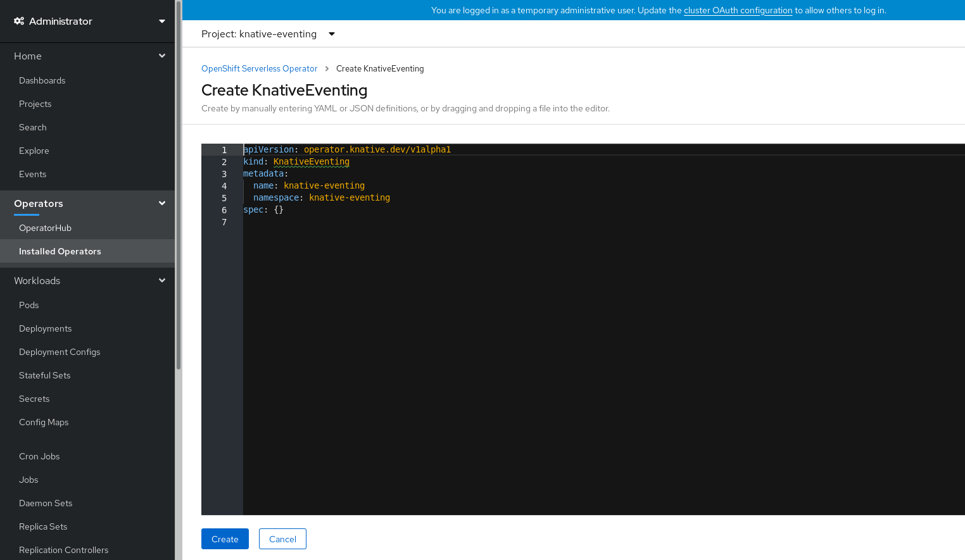Click the KnativeEventing kind value in YAML
The width and height of the screenshot is (965, 560).
pyautogui.click(x=312, y=161)
